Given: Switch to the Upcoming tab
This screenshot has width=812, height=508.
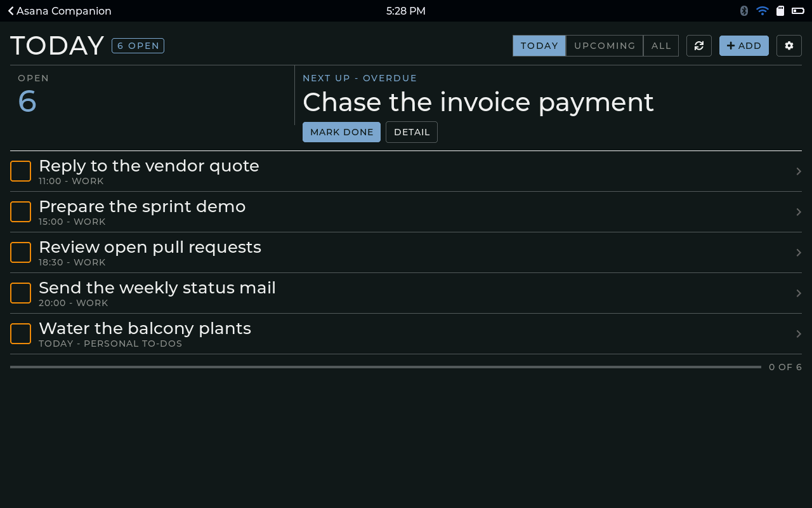Looking at the screenshot, I should coord(605,46).
